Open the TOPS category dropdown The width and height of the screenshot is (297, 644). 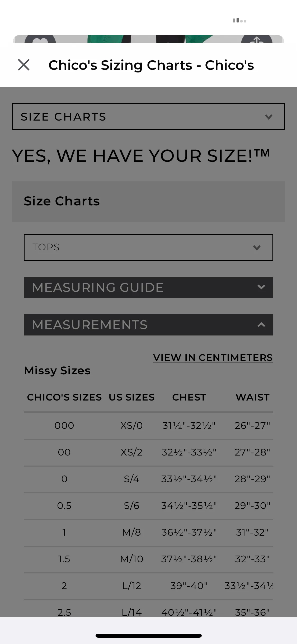(148, 247)
